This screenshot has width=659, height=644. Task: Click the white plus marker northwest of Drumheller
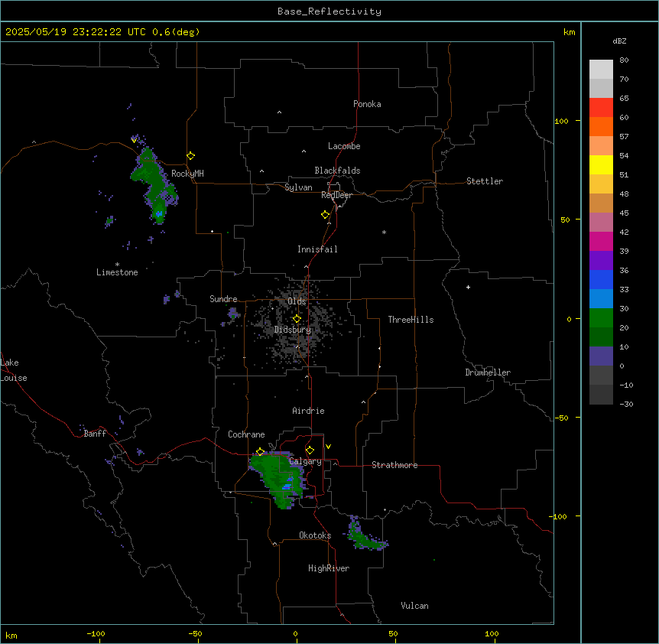click(x=468, y=287)
